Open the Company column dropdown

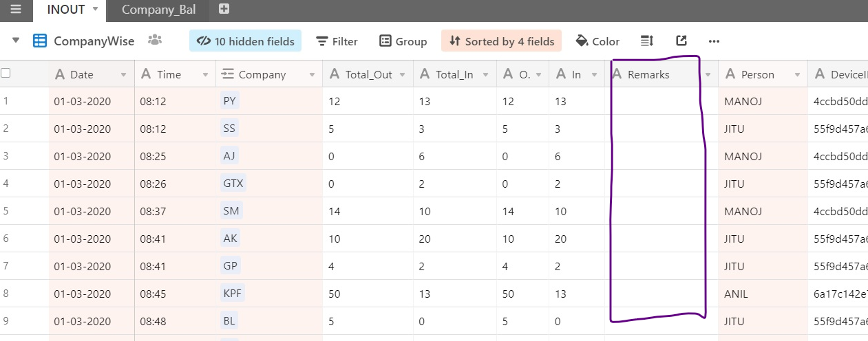(312, 74)
